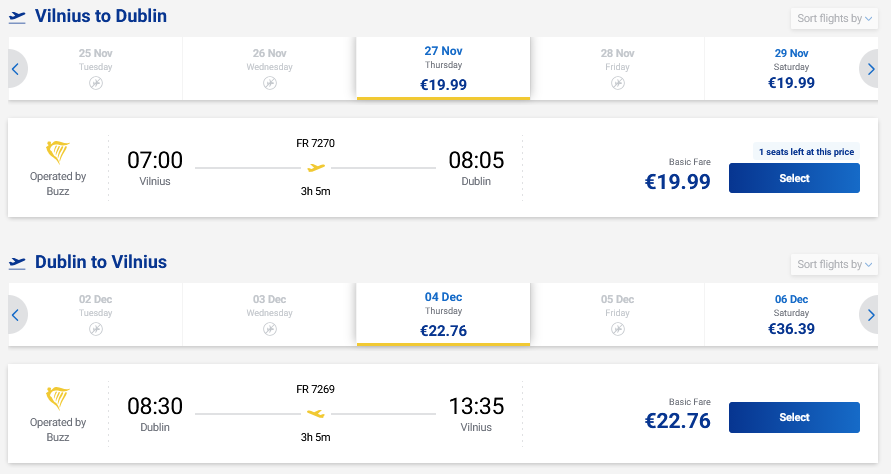891x474 pixels.
Task: Show earlier outbound dates with left arrow
Action: coord(15,69)
